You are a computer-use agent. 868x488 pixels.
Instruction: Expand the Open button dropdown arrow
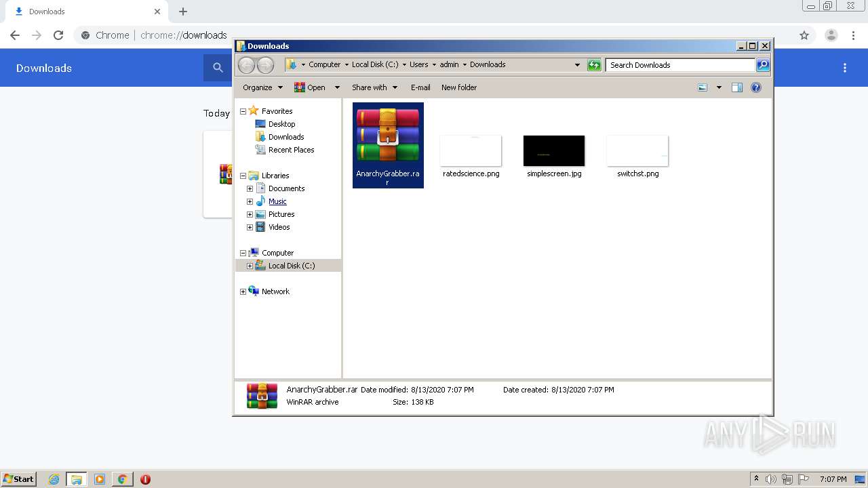pos(337,87)
